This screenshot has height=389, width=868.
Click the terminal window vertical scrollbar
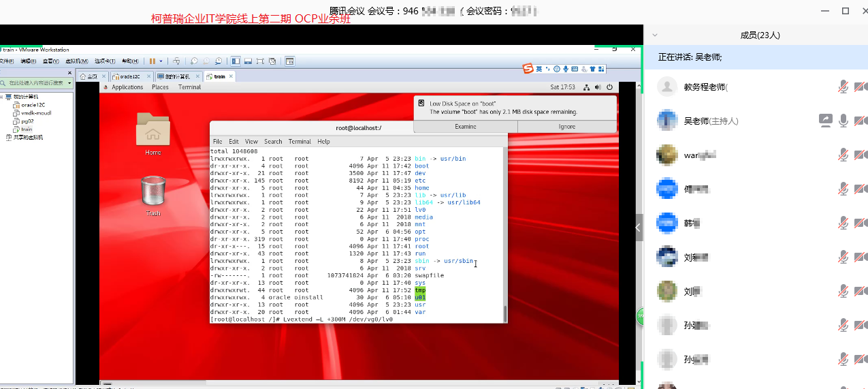coord(504,313)
